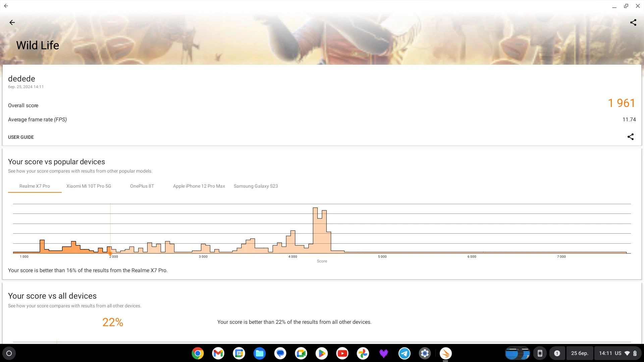This screenshot has width=644, height=362.
Task: Click the Wild Life title
Action: pos(38,45)
